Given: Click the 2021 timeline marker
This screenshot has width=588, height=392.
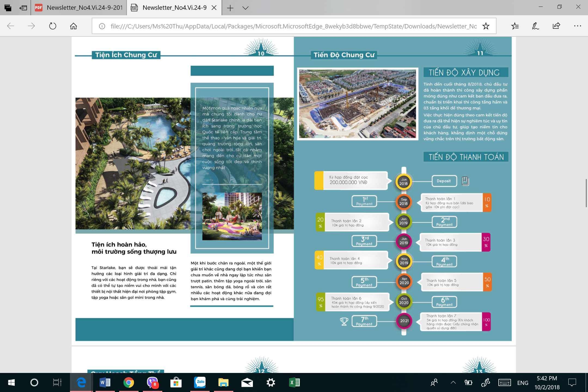Looking at the screenshot, I should point(404,321).
